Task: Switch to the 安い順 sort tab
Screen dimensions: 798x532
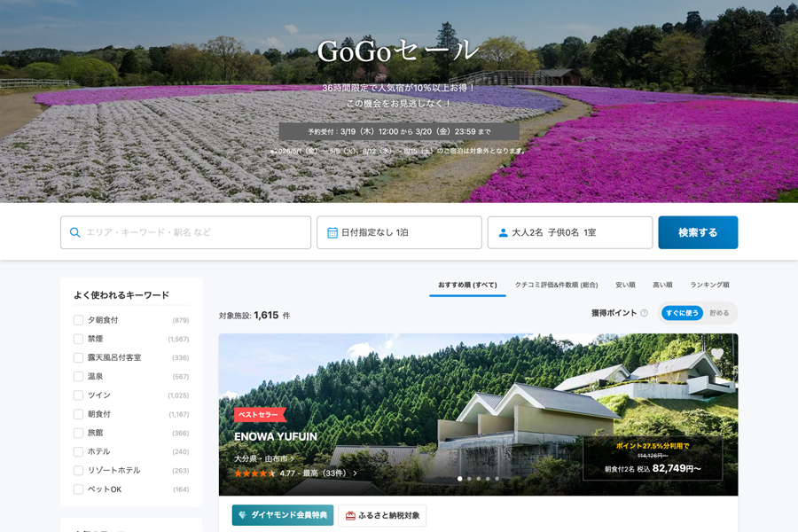Action: pyautogui.click(x=626, y=285)
